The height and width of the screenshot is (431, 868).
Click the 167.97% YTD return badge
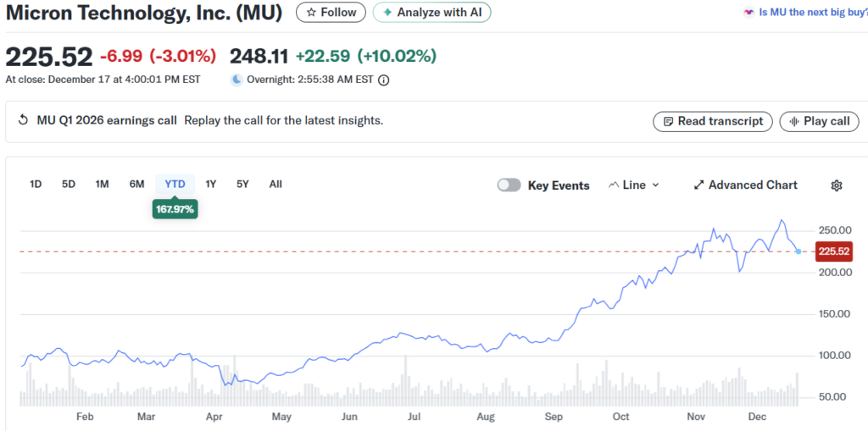[175, 208]
